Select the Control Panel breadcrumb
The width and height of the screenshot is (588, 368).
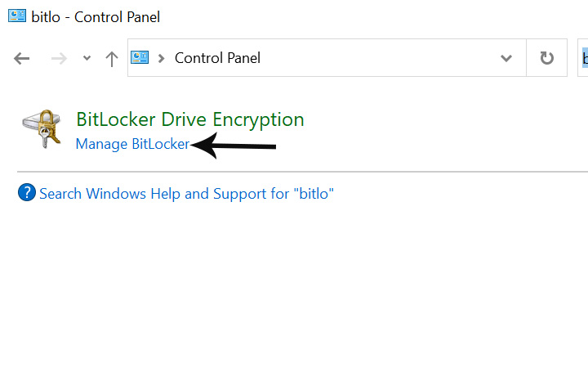pos(217,58)
